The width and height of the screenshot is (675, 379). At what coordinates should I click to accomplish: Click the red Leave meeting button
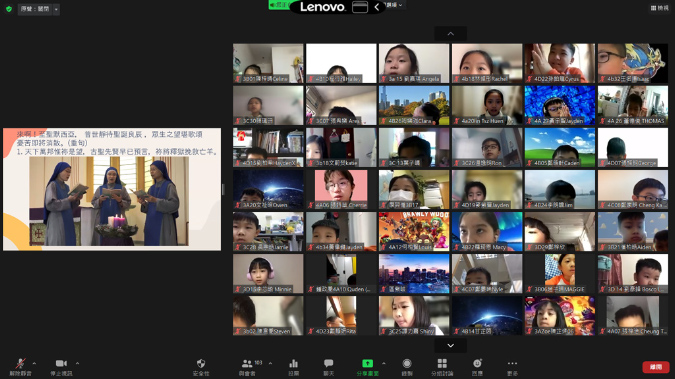(x=656, y=367)
